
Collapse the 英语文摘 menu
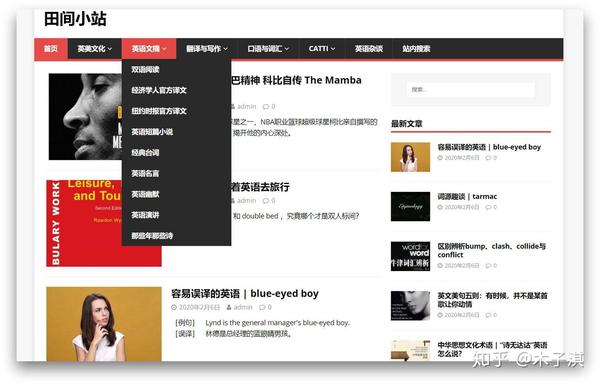[149, 49]
